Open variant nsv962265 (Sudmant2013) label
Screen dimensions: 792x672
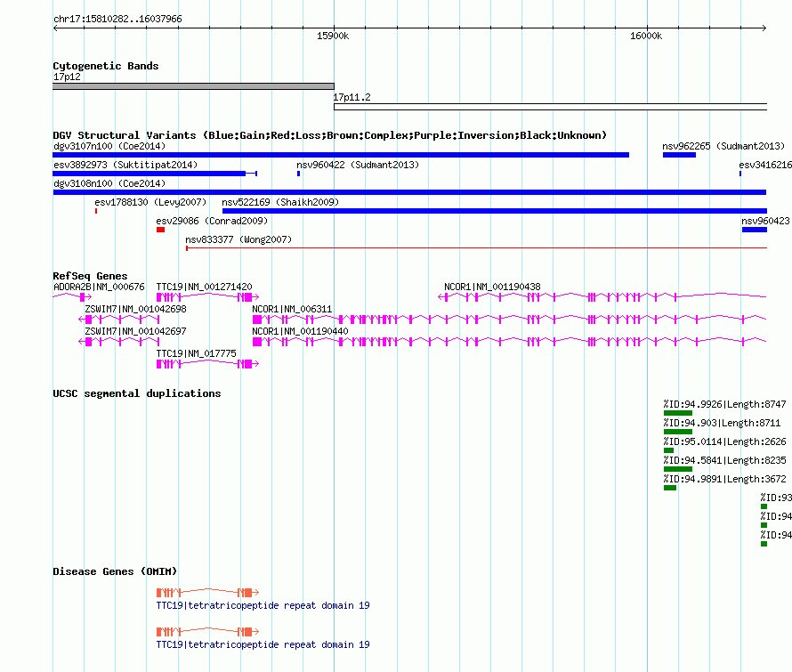pyautogui.click(x=723, y=146)
